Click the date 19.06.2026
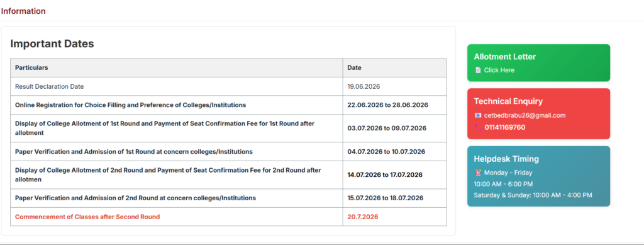The image size is (644, 245). tap(364, 87)
